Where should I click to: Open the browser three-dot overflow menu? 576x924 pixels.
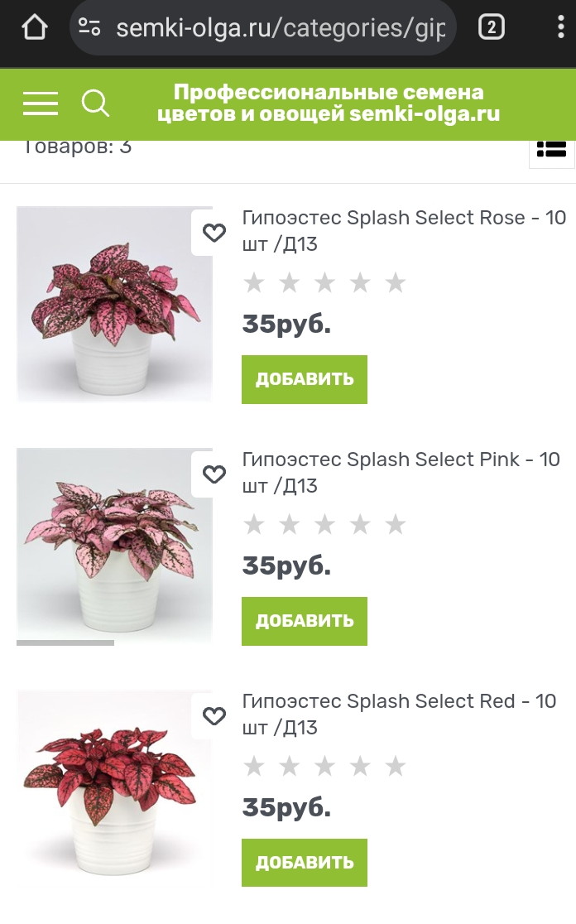561,27
